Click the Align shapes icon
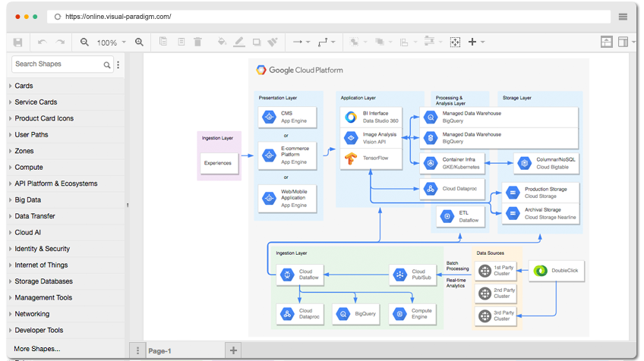 tap(404, 42)
